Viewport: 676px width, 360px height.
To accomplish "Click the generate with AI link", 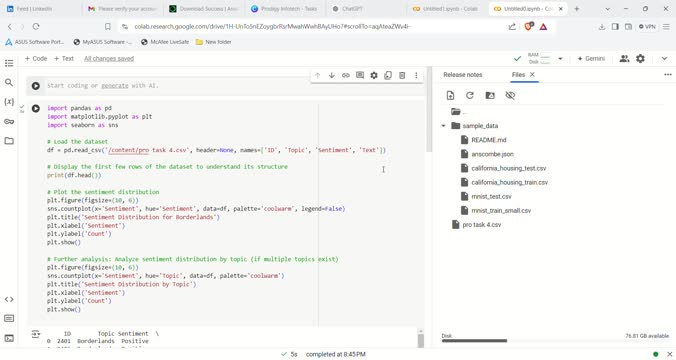I will coord(115,86).
